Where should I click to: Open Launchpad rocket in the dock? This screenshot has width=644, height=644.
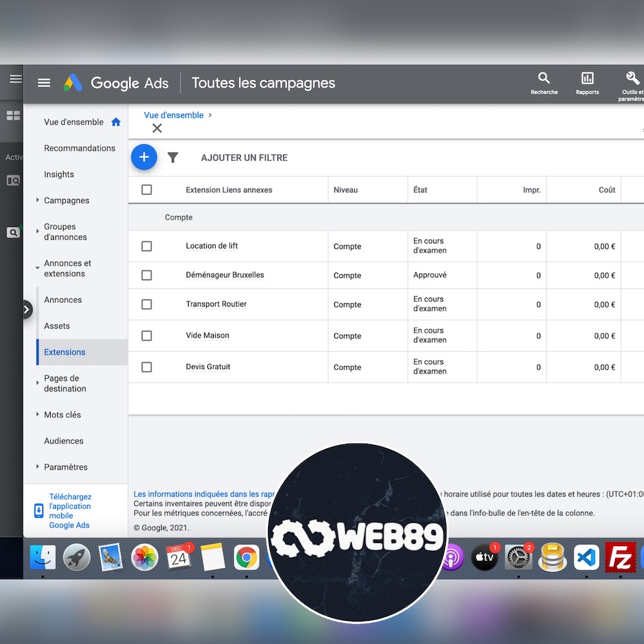click(77, 557)
